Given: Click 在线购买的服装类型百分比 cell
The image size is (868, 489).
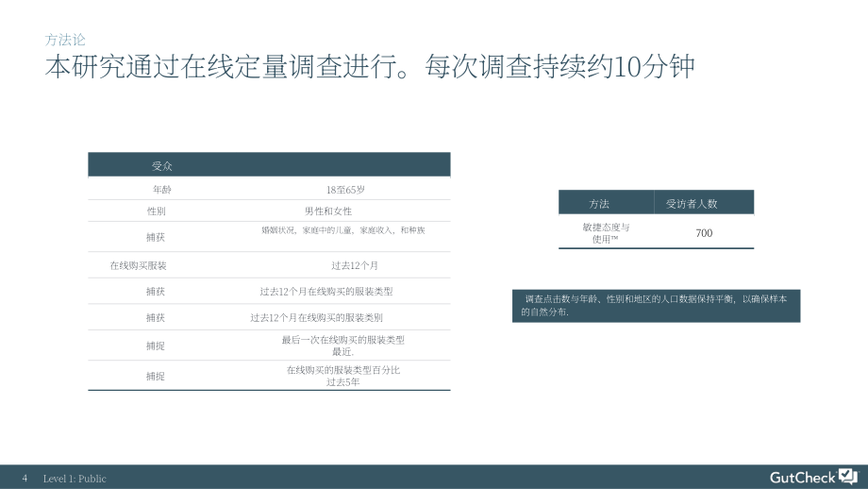Looking at the screenshot, I should click(x=343, y=376).
